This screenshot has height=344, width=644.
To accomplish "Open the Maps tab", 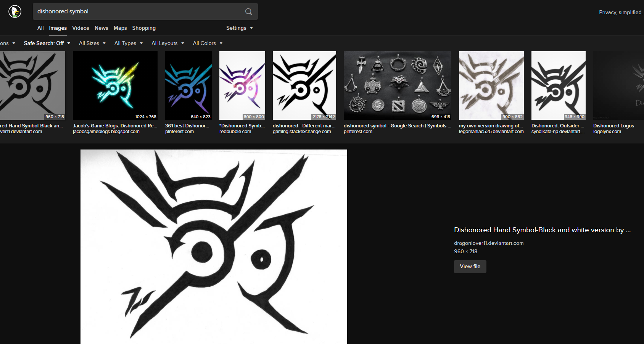I will [x=120, y=28].
